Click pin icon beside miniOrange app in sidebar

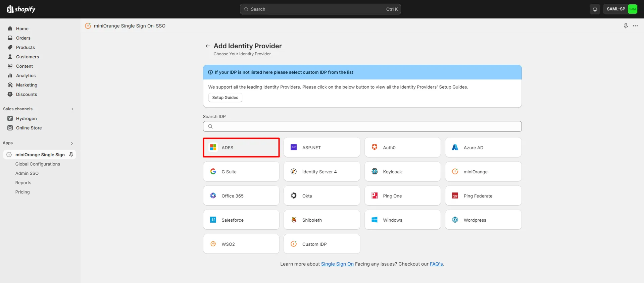pyautogui.click(x=71, y=155)
